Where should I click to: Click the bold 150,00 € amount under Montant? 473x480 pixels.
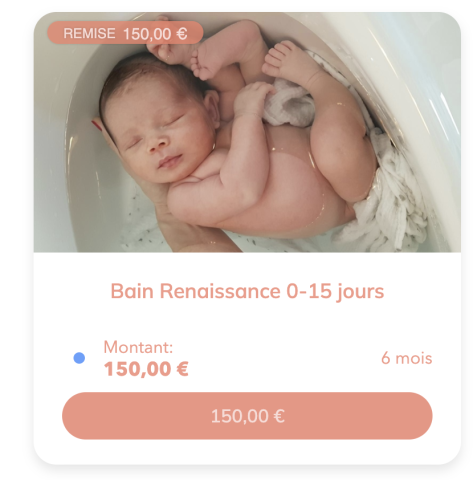146,369
